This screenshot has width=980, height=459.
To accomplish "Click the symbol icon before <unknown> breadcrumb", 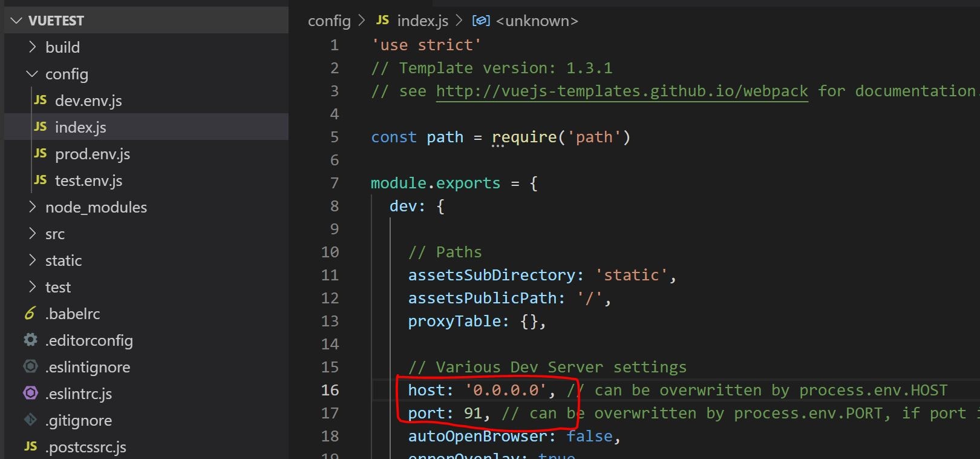I will tap(481, 21).
